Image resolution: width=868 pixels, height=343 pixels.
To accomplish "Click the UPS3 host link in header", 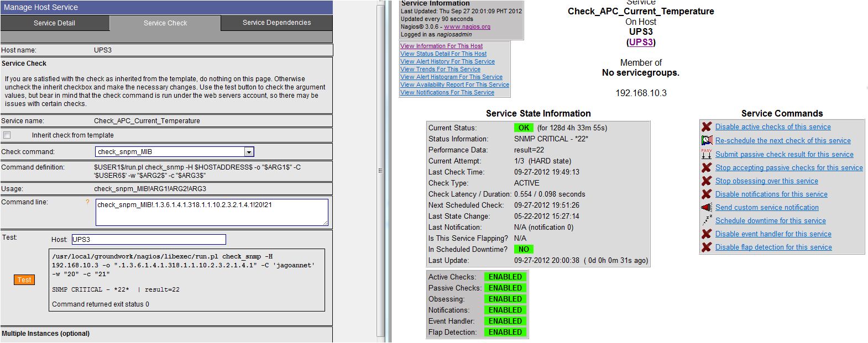I will 641,42.
